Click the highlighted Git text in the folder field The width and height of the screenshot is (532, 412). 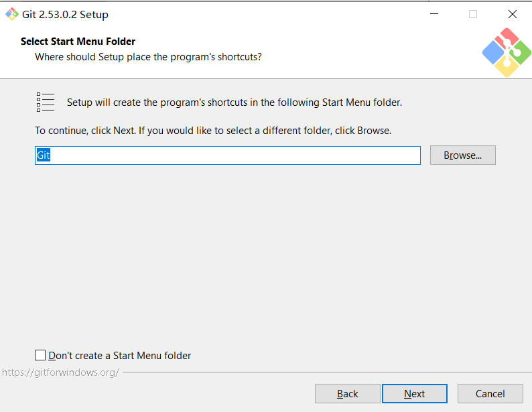[44, 155]
